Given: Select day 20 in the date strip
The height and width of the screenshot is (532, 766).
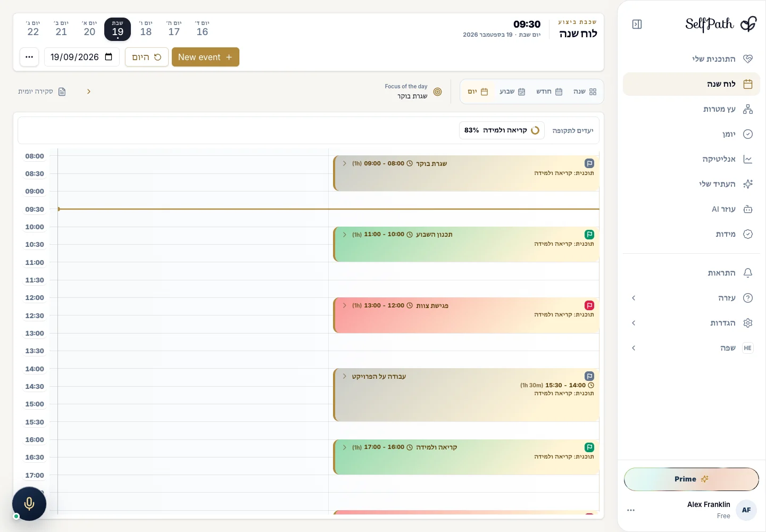Looking at the screenshot, I should pos(89,29).
